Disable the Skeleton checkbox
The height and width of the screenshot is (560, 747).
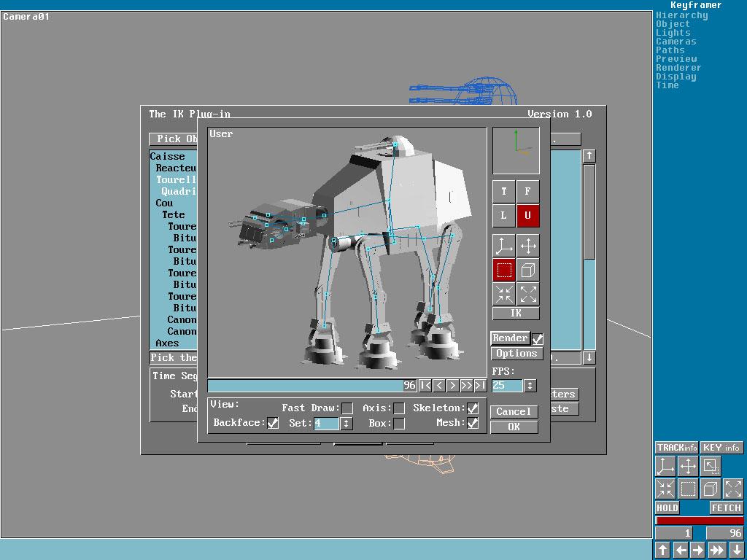(473, 408)
